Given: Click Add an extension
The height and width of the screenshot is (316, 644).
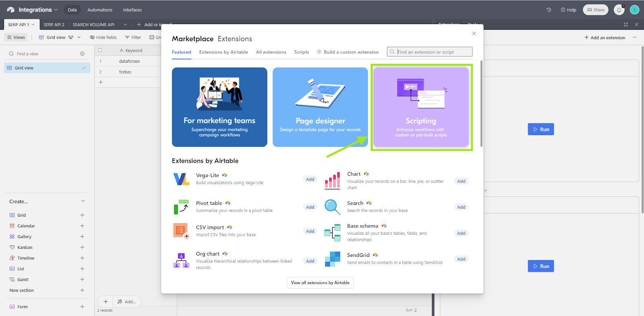Looking at the screenshot, I should [605, 37].
